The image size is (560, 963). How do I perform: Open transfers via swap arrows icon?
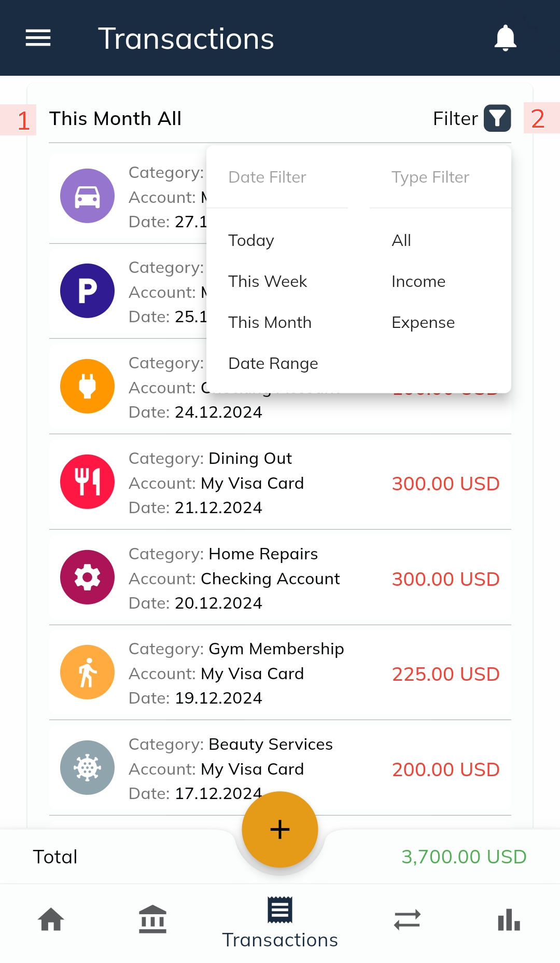coord(407,920)
